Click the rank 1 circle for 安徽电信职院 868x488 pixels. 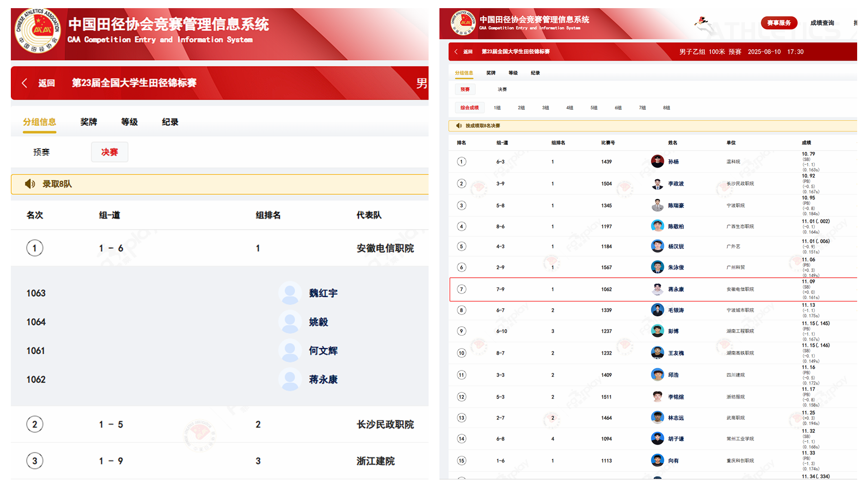point(35,248)
